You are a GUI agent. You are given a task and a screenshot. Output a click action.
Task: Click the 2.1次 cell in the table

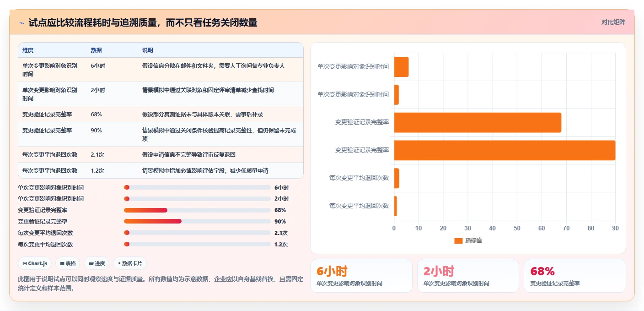[97, 155]
